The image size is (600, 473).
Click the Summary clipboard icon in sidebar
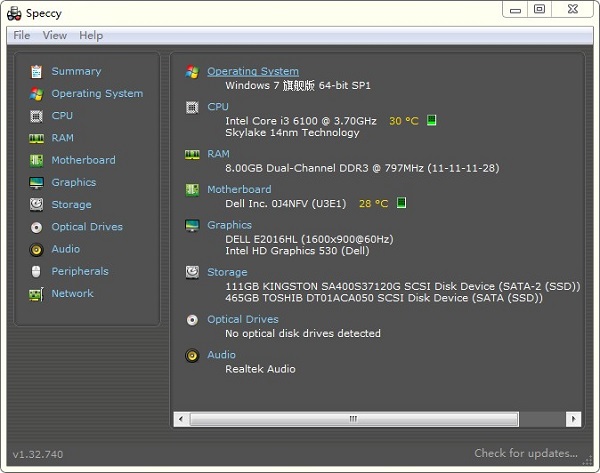(x=36, y=72)
